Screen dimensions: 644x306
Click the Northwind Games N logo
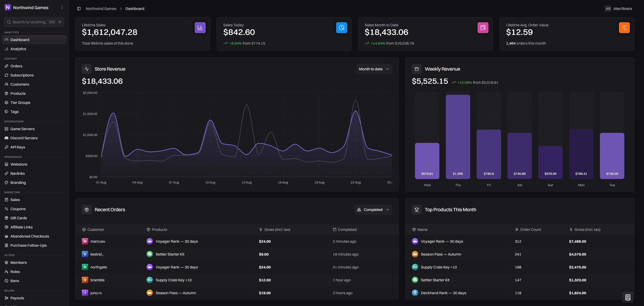tap(8, 8)
